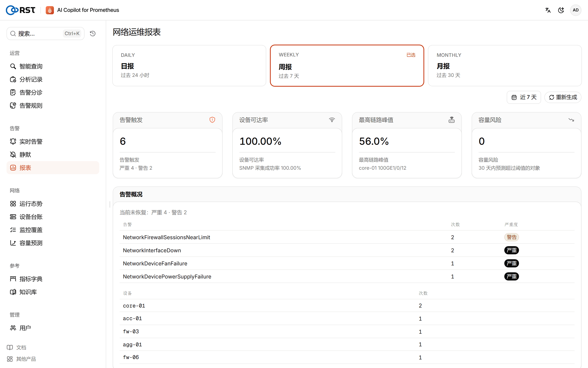
Task: Click the NetworkInterfaceDown alert row
Action: 347,250
